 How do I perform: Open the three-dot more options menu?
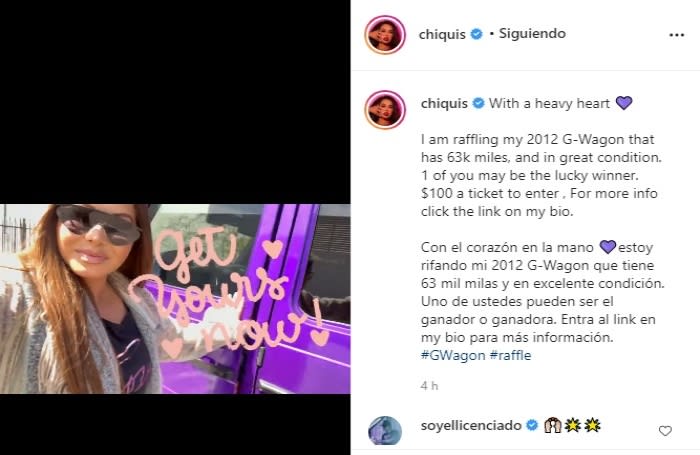pos(676,35)
